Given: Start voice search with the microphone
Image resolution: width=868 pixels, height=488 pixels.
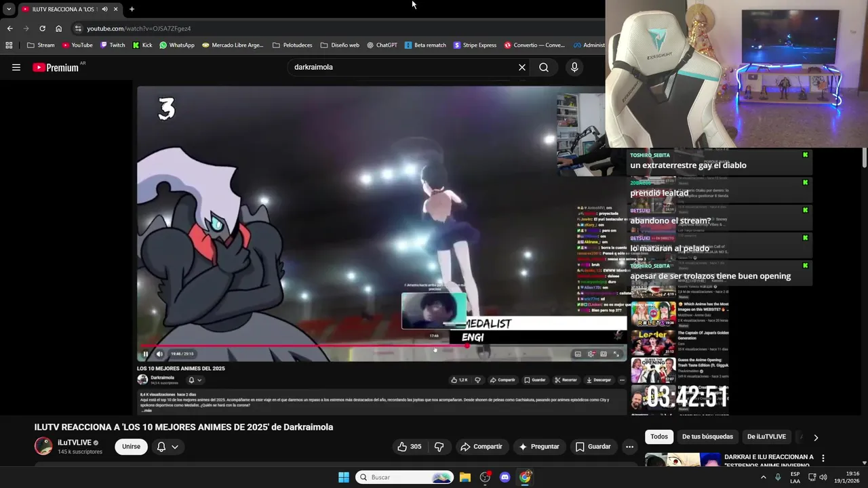Looking at the screenshot, I should (x=574, y=67).
